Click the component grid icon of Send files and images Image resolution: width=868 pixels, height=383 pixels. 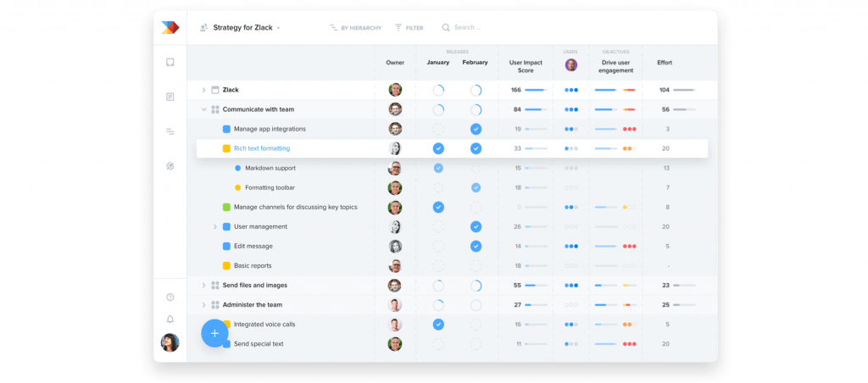point(215,286)
